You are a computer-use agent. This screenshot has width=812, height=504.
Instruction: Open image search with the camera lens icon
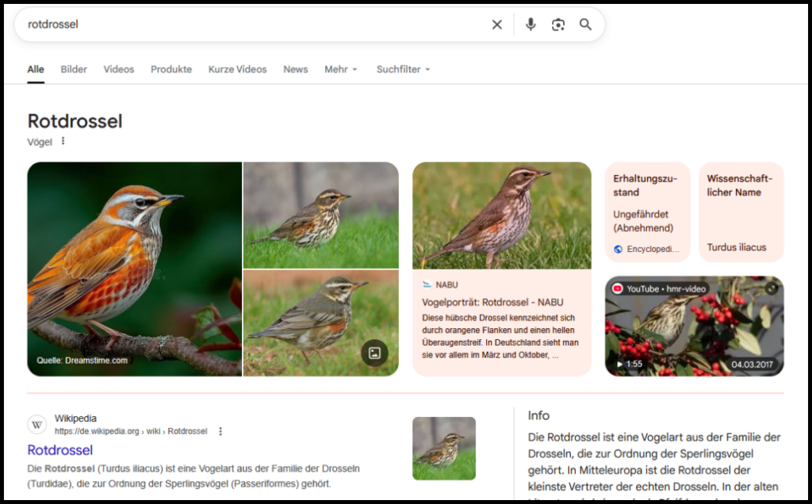pos(558,25)
